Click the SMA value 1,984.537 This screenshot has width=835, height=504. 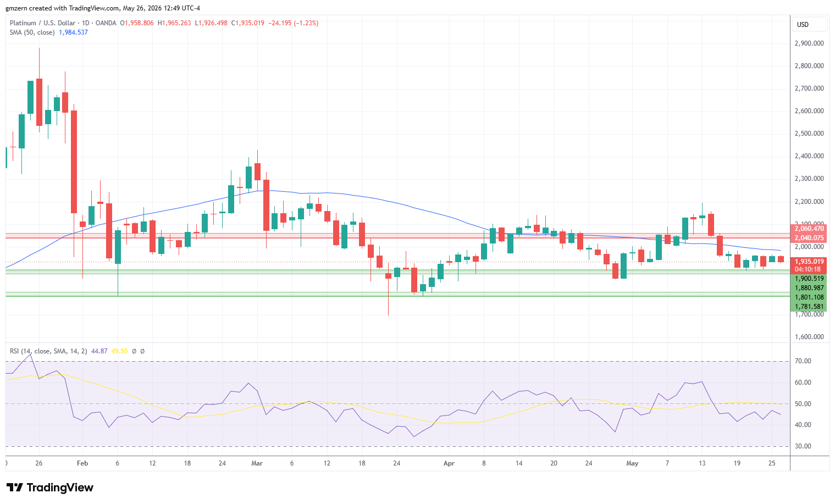click(x=73, y=32)
